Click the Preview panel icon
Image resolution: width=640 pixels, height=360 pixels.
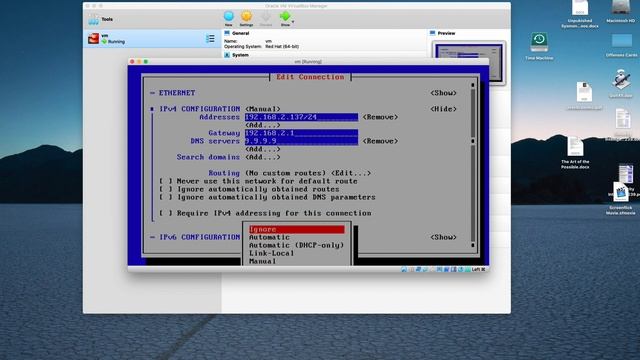click(x=433, y=33)
